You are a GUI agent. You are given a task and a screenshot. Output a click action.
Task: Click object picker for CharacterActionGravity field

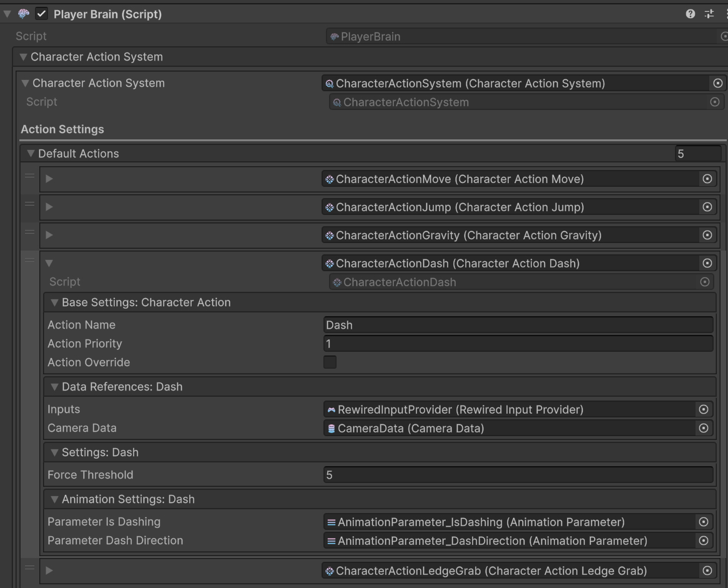click(x=707, y=236)
